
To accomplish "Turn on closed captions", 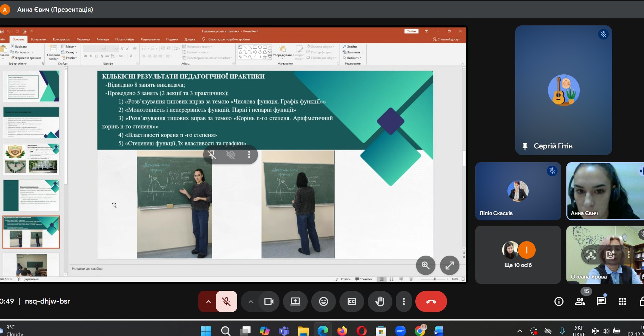I will click(352, 301).
